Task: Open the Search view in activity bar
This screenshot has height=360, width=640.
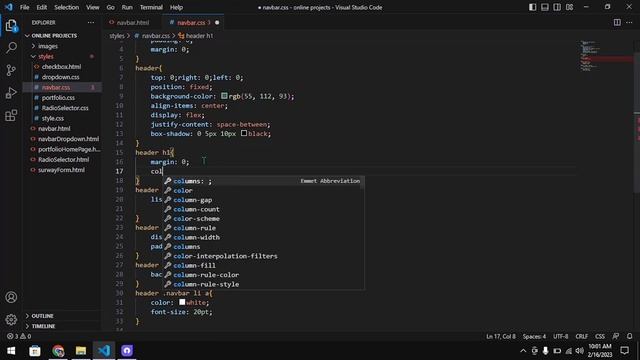Action: click(x=11, y=47)
